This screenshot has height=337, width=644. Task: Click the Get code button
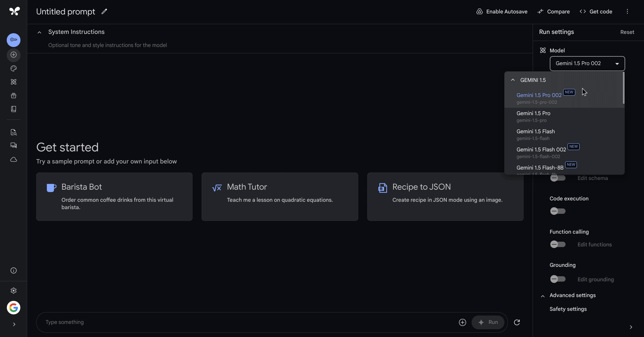coord(596,11)
